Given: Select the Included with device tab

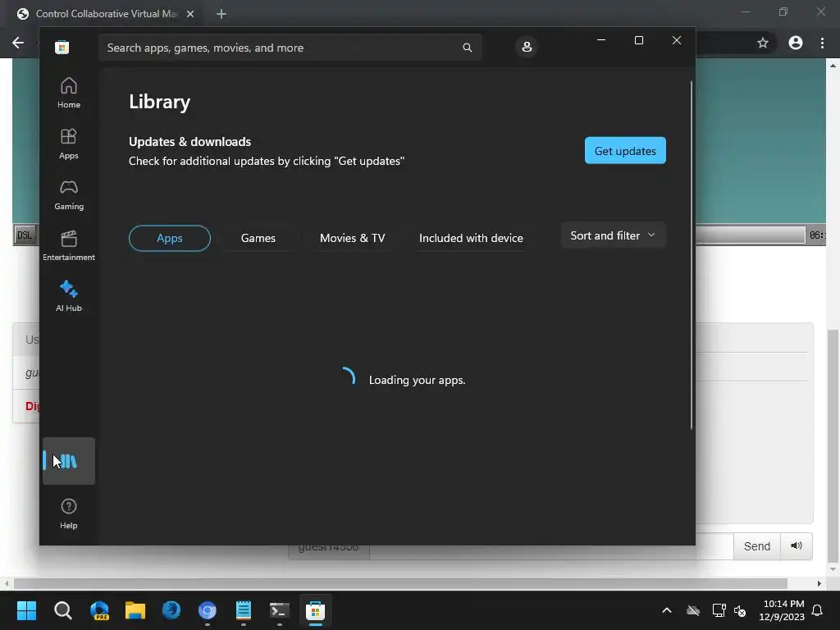Looking at the screenshot, I should coord(471,238).
